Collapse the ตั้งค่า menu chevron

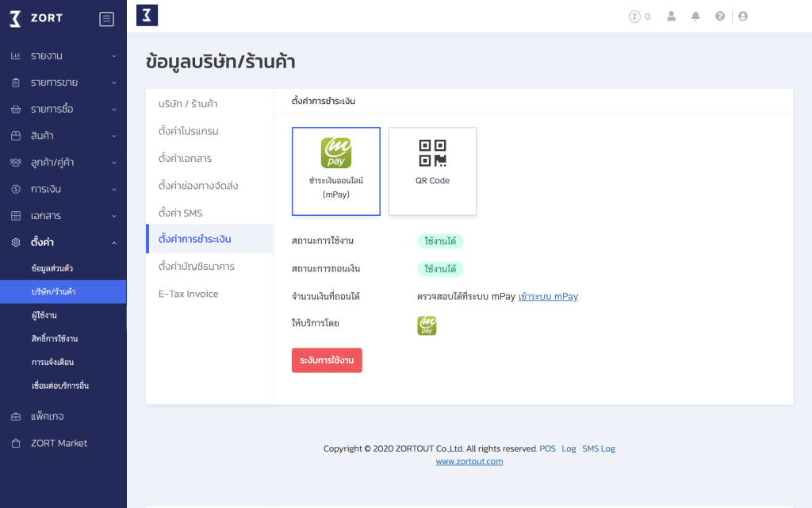pos(114,243)
